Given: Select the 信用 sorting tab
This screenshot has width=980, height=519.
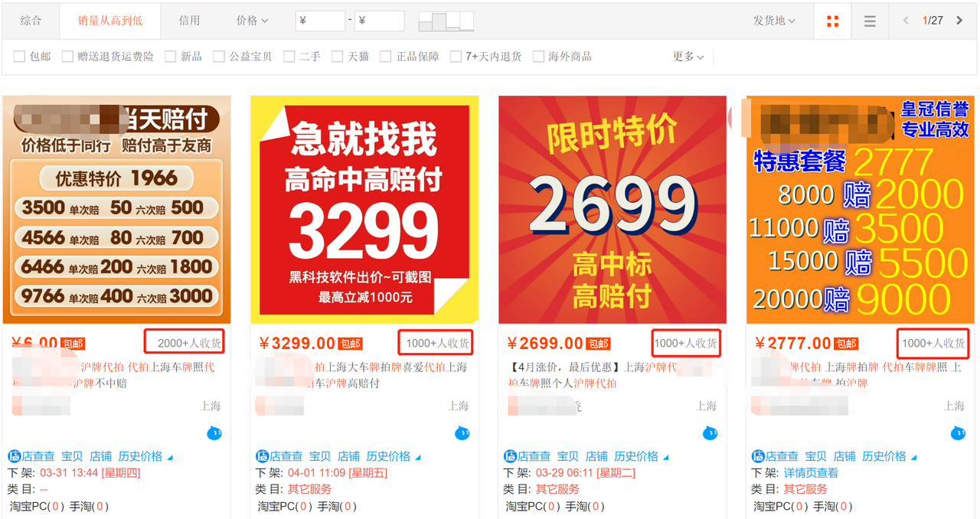Looking at the screenshot, I should (189, 21).
